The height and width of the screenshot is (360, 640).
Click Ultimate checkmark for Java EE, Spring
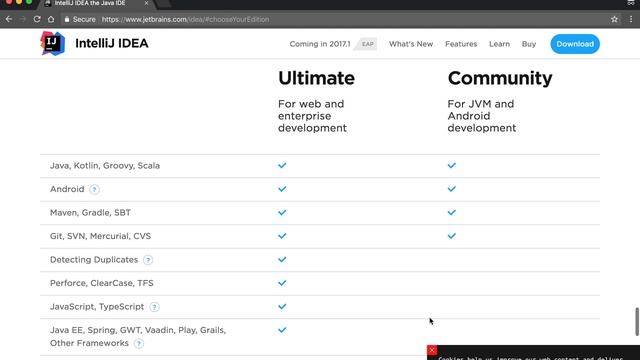(282, 330)
